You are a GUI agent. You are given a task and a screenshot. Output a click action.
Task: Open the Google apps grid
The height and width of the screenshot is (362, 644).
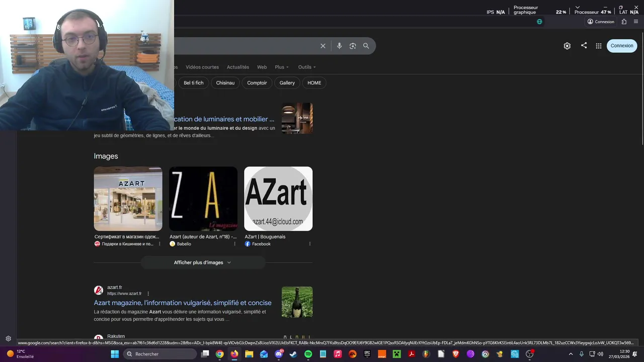(599, 46)
